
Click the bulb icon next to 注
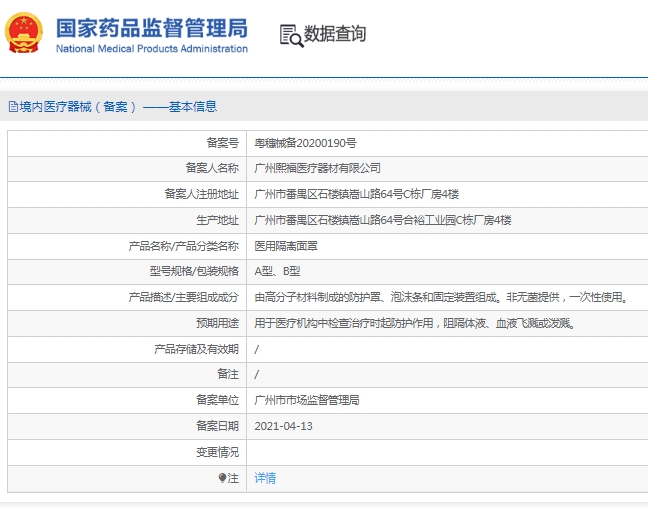222,478
